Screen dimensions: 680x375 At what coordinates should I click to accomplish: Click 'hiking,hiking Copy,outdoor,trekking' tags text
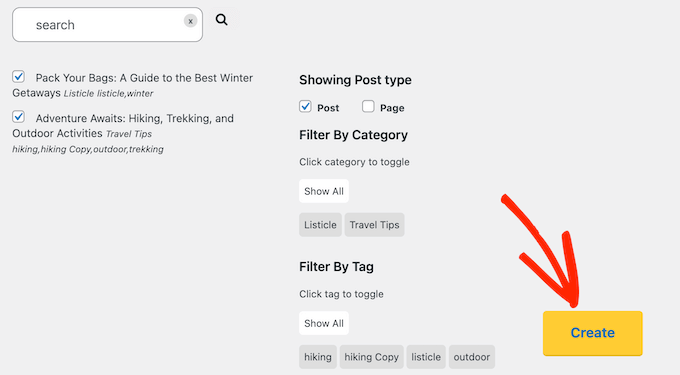(88, 149)
